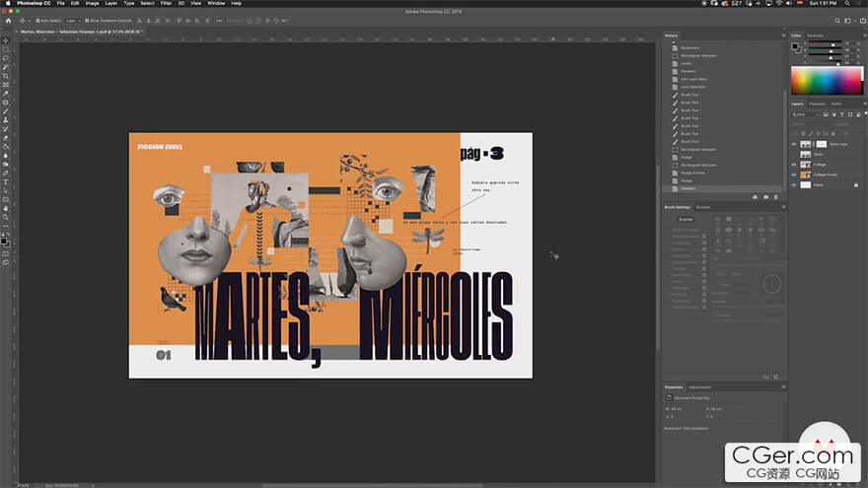Select the Spot Healing Brush tool
This screenshot has width=868, height=488.
pos(6,103)
